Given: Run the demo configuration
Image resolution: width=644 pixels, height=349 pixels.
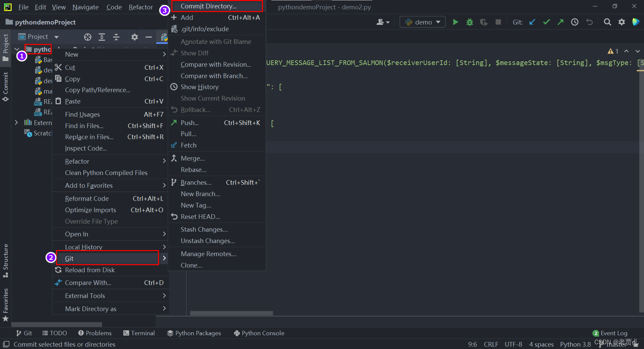Looking at the screenshot, I should click(455, 22).
